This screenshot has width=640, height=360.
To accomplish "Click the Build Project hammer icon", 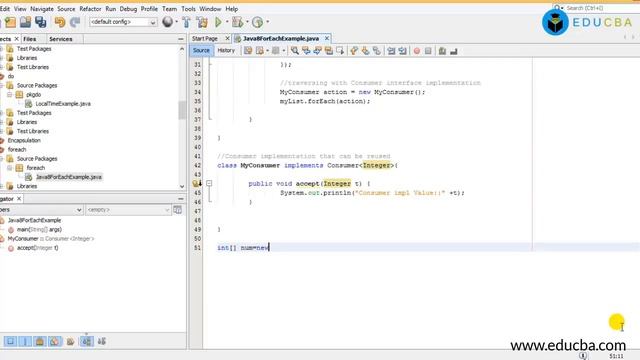I will click(187, 22).
